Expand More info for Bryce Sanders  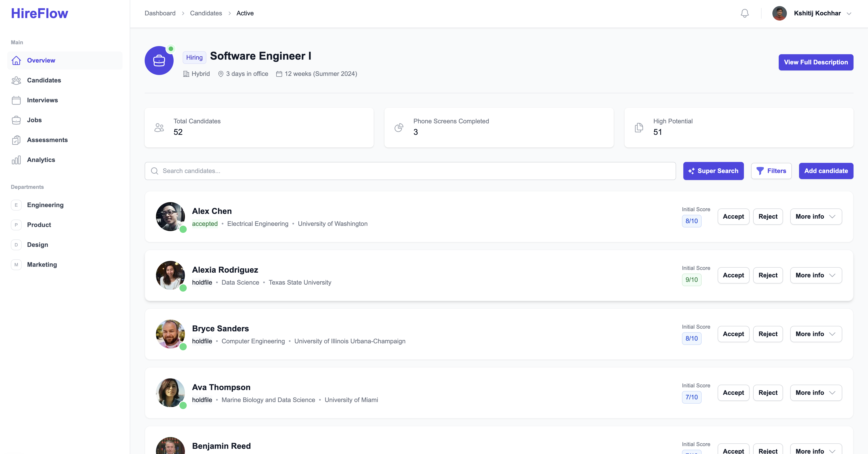[815, 334]
